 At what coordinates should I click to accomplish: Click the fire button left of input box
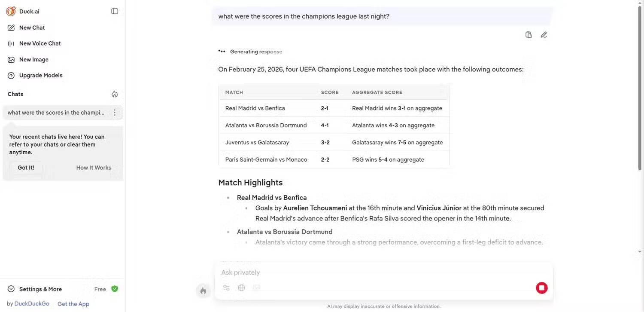[203, 291]
